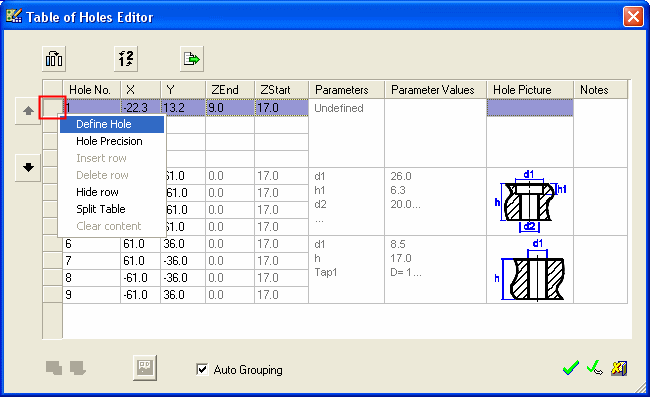Click parameter value 26.0
650x397 pixels.
coord(401,177)
